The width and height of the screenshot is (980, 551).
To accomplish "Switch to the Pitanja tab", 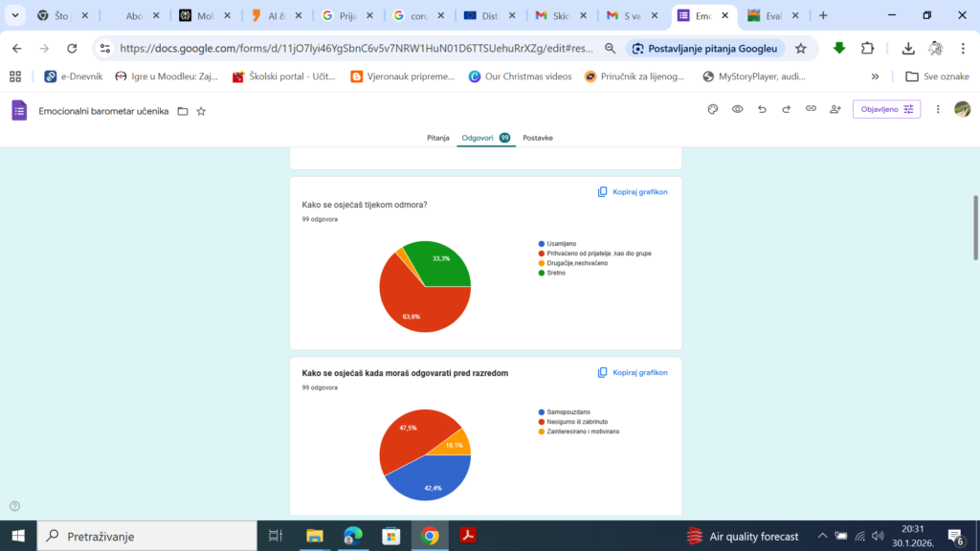I will point(437,138).
